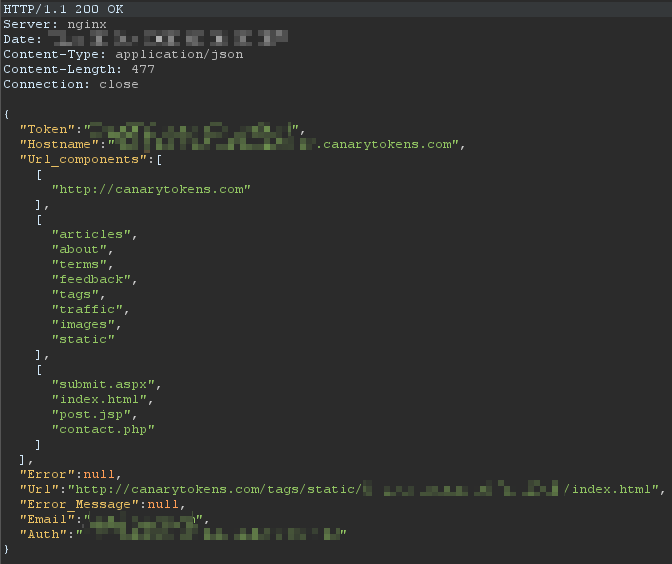Select the "contact.php" array entry
The width and height of the screenshot is (672, 564).
click(103, 429)
